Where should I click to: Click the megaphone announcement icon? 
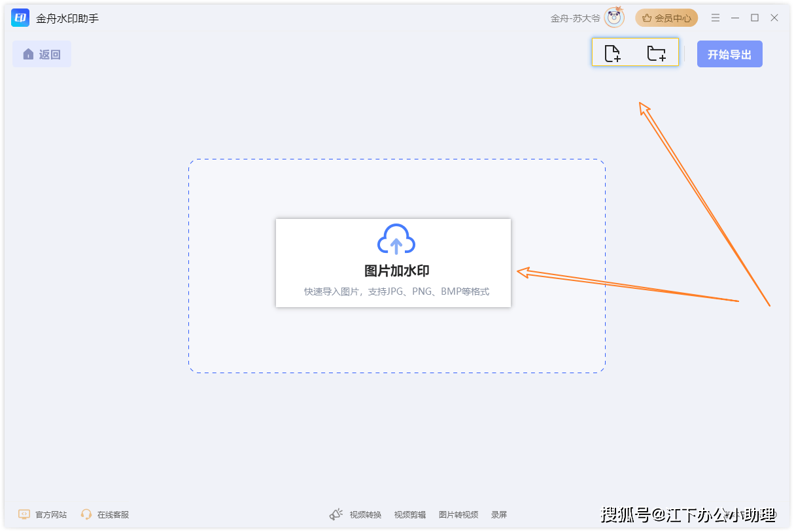(336, 514)
